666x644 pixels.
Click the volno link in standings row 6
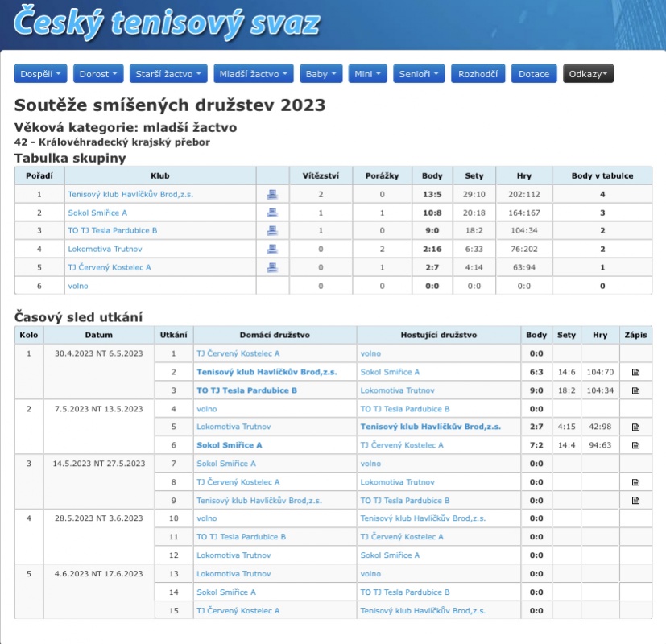tap(78, 286)
